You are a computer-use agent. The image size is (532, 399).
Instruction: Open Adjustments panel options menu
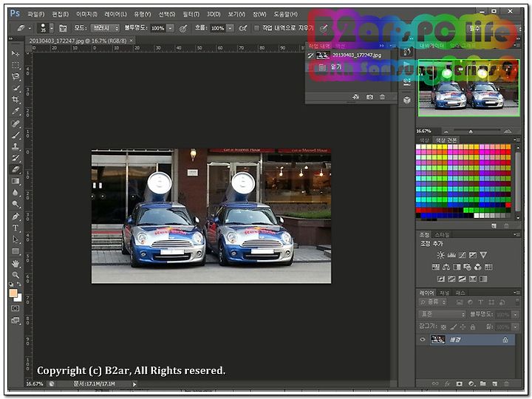(516, 234)
